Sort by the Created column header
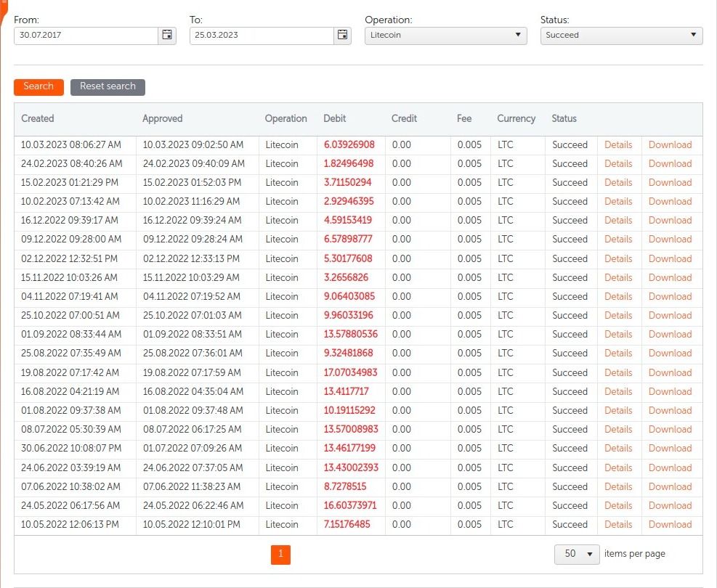 [x=38, y=118]
